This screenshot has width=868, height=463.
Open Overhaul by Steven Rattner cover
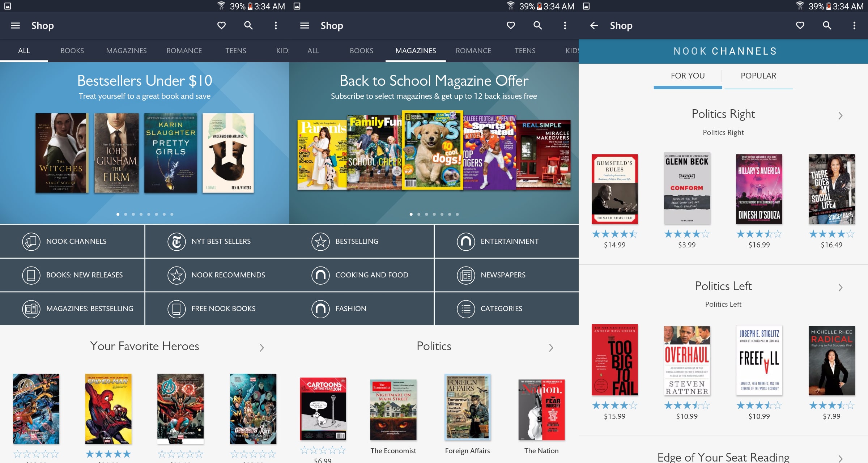(x=687, y=360)
